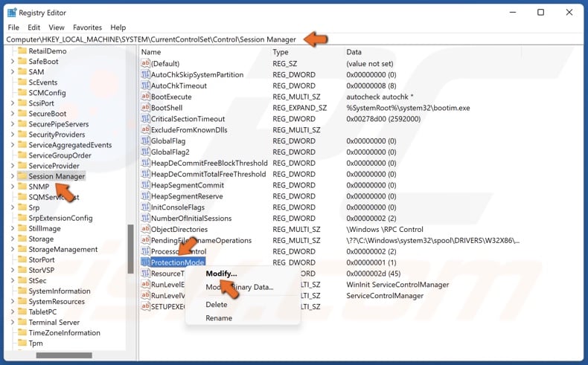The image size is (588, 365).
Task: Click the ObjectDirectories string icon
Action: point(145,229)
